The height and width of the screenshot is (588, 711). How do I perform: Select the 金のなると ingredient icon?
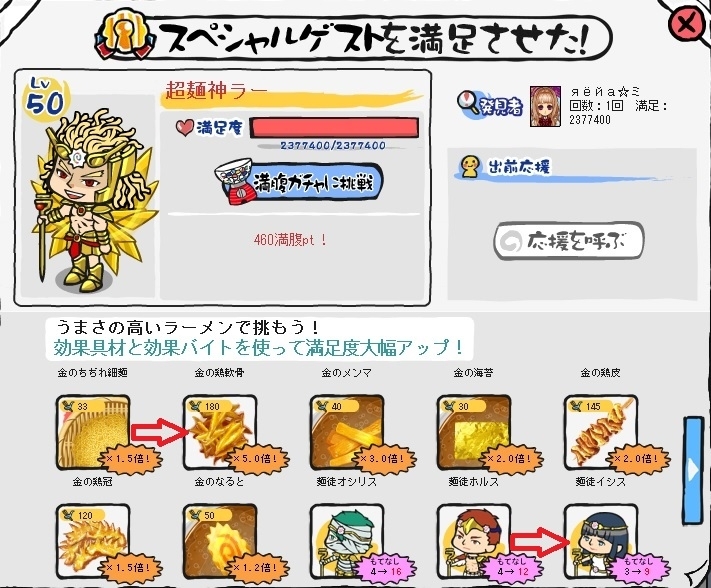220,541
